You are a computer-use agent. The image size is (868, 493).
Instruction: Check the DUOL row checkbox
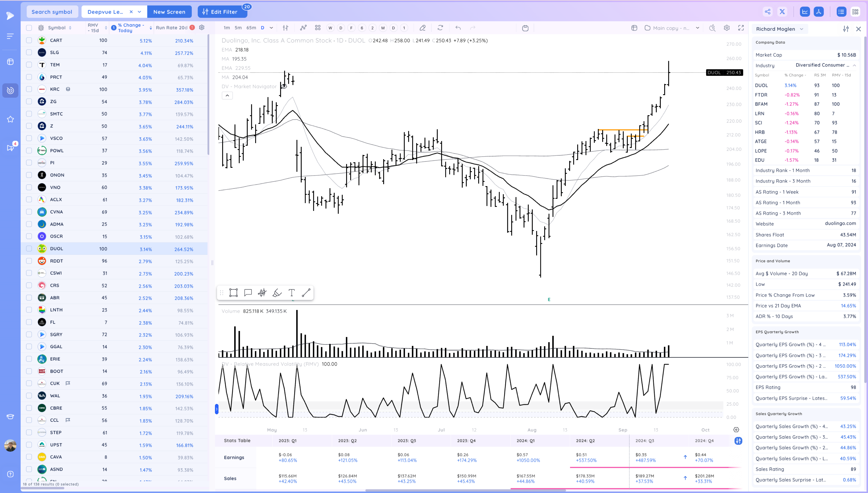[x=29, y=248]
